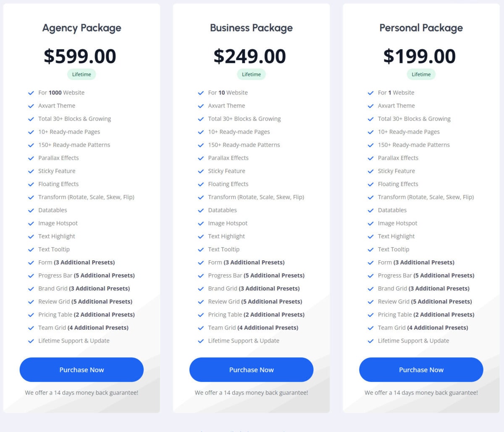
Task: Select the checkmark beside Personal Image Hotspot
Action: pos(370,223)
